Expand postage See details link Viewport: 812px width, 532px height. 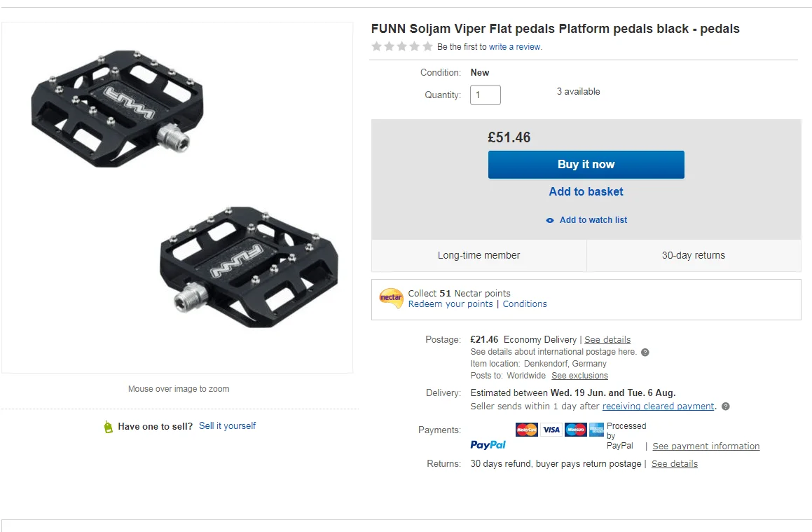click(x=607, y=340)
